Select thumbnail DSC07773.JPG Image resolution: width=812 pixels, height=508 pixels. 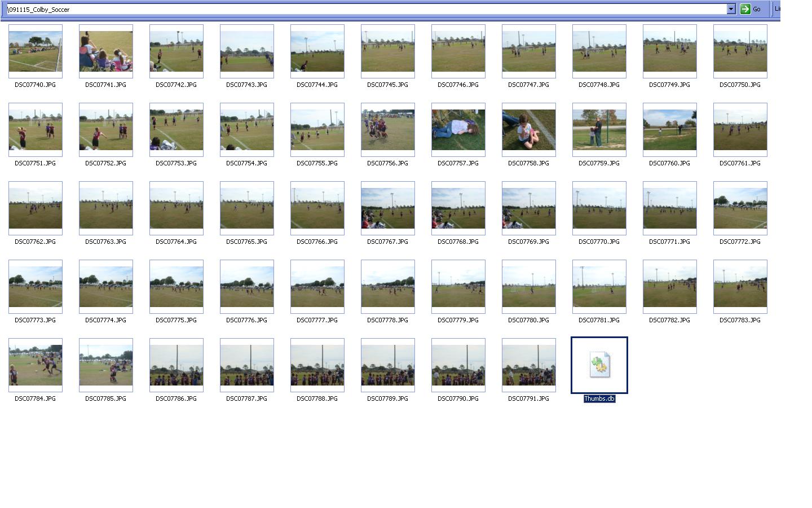click(x=36, y=287)
